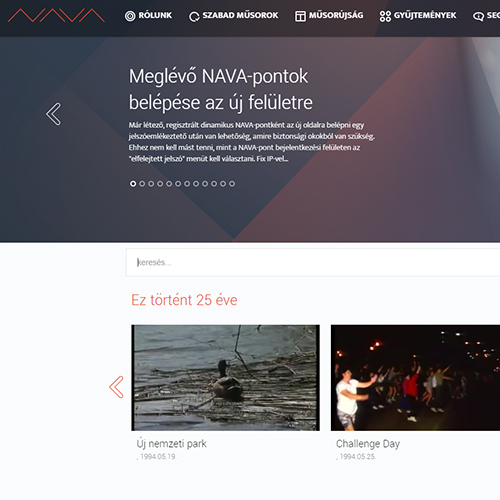Show previous videos in 25 éve carousel

click(x=116, y=387)
